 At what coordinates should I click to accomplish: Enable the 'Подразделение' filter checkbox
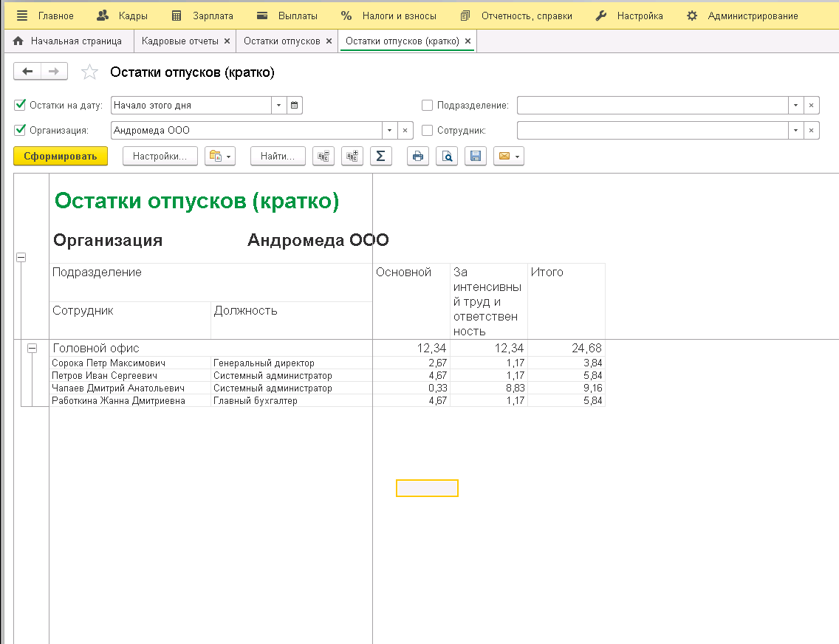point(427,106)
